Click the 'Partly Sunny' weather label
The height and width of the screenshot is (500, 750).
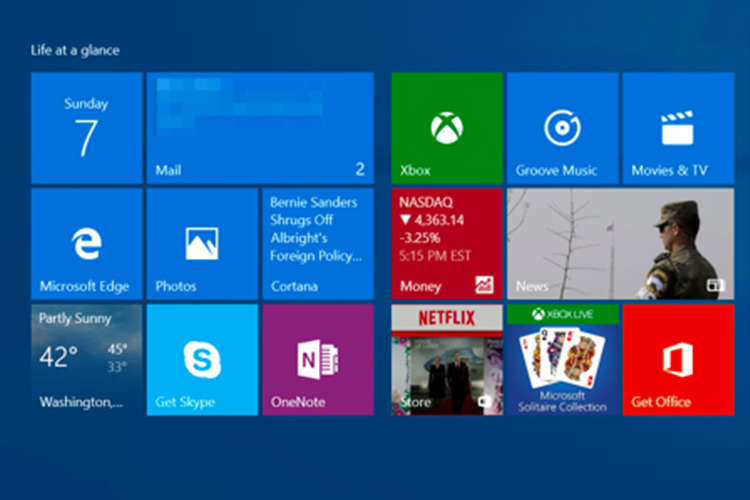pyautogui.click(x=75, y=319)
